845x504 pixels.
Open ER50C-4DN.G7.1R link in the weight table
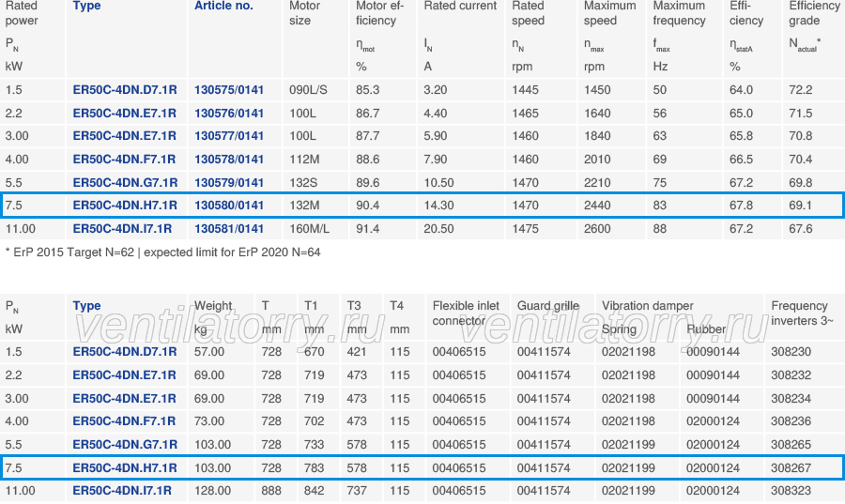125,445
